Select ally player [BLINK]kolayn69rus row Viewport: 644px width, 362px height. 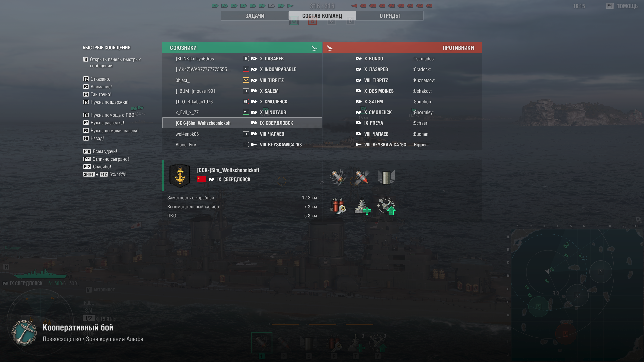242,59
